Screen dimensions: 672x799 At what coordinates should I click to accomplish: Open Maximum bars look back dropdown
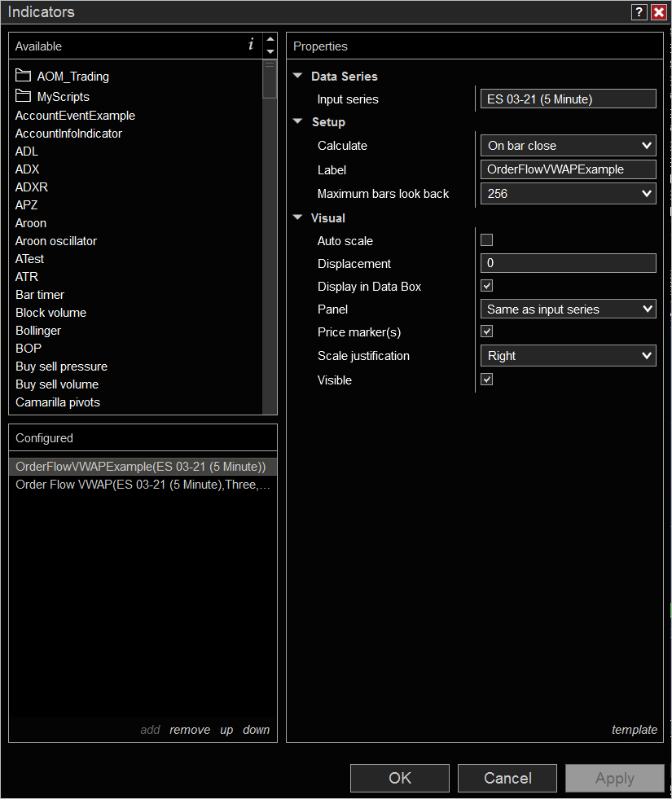[x=568, y=194]
